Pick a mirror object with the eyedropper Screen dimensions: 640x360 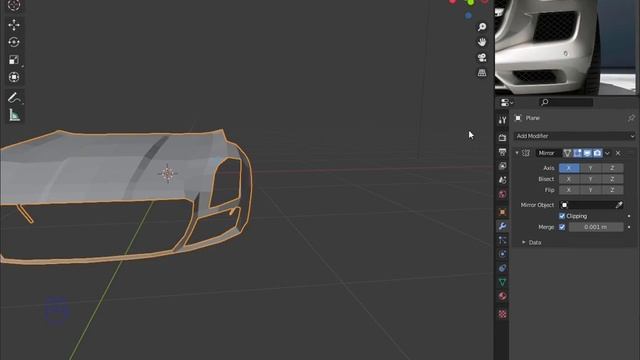619,205
